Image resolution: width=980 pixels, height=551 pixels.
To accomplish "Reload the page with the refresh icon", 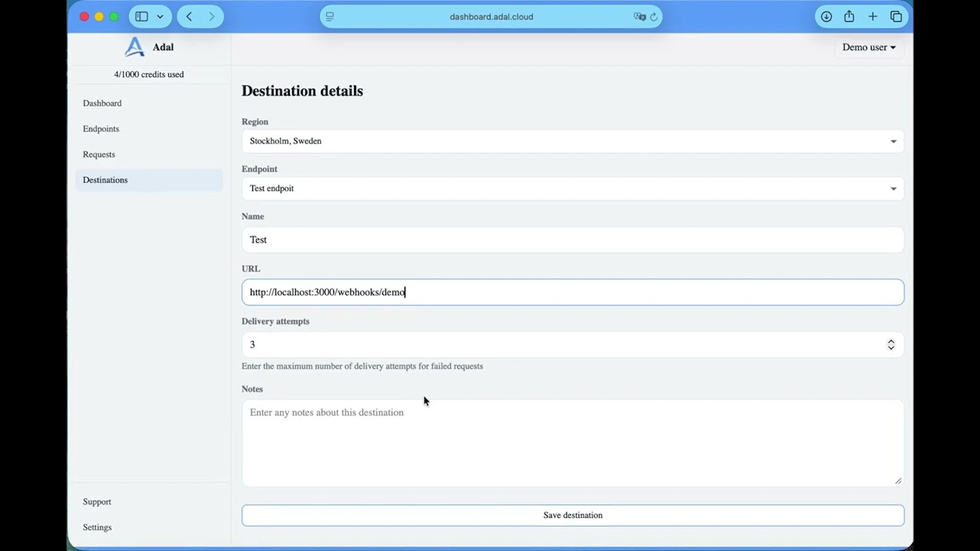I will [x=654, y=17].
